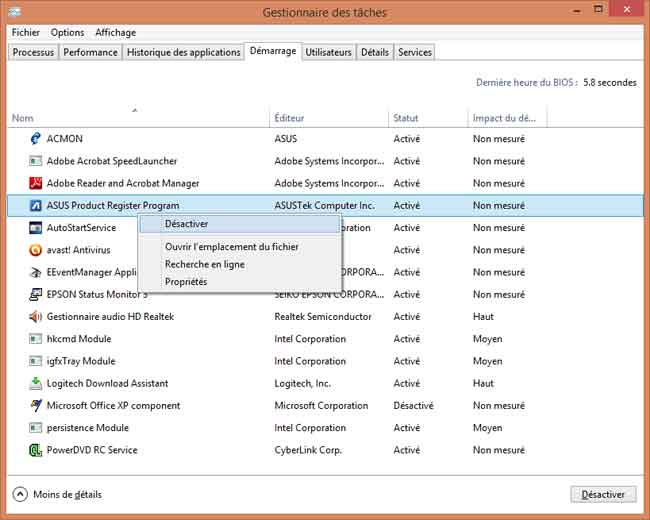Select persistence Module entry name
650x520 pixels.
tap(87, 428)
